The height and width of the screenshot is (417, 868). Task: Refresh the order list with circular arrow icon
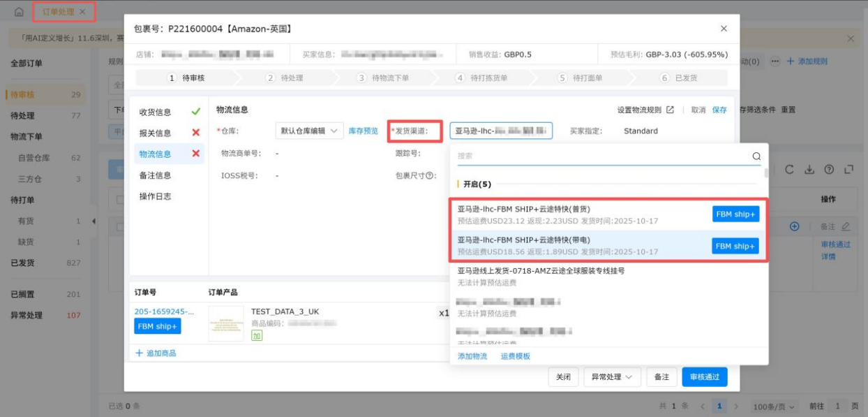(x=790, y=169)
